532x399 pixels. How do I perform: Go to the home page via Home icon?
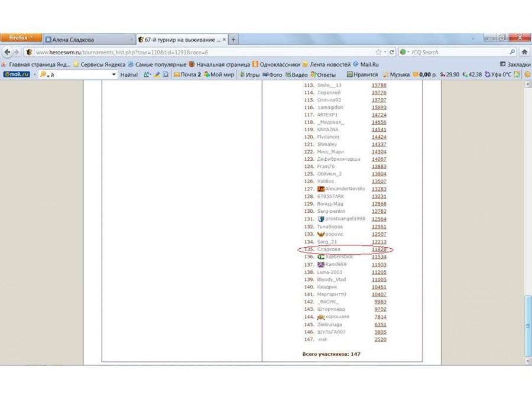[524, 52]
